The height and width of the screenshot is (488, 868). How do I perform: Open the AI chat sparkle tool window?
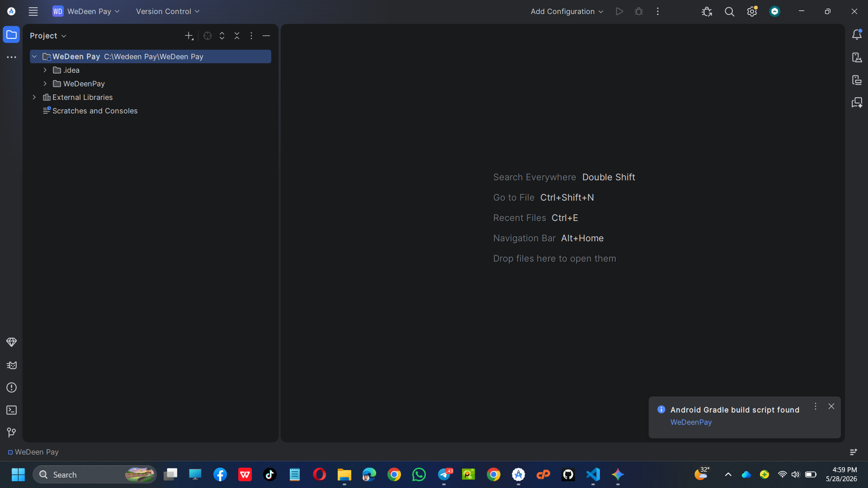tap(857, 103)
